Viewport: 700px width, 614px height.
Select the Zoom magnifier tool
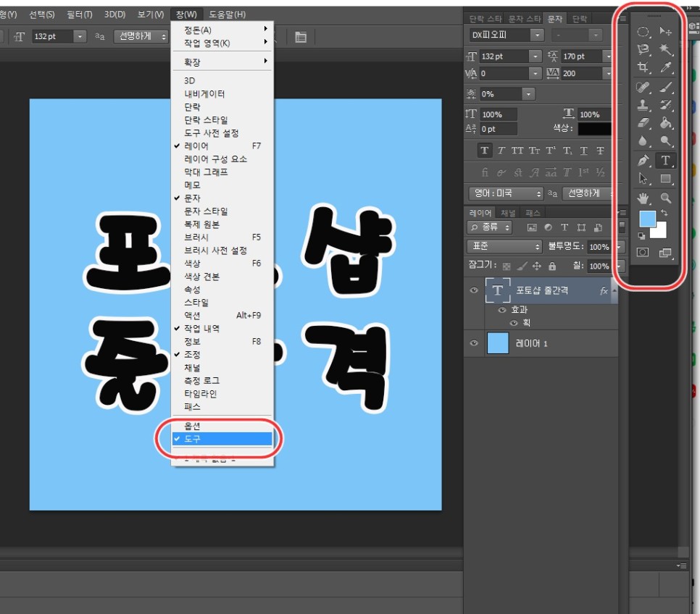[x=666, y=198]
